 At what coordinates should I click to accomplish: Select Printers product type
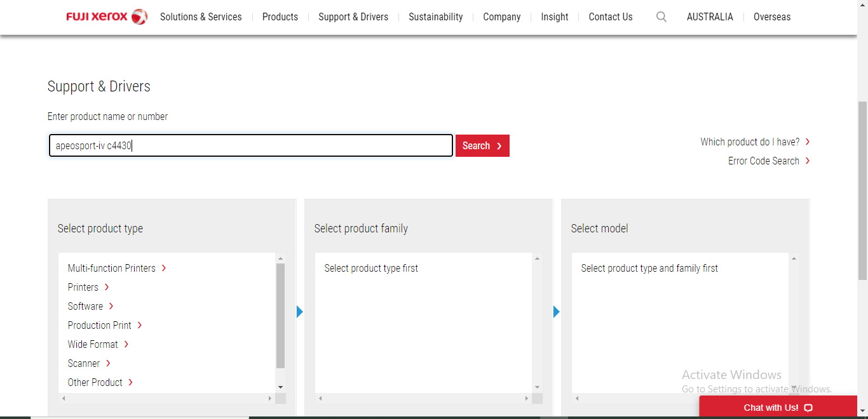pyautogui.click(x=83, y=288)
